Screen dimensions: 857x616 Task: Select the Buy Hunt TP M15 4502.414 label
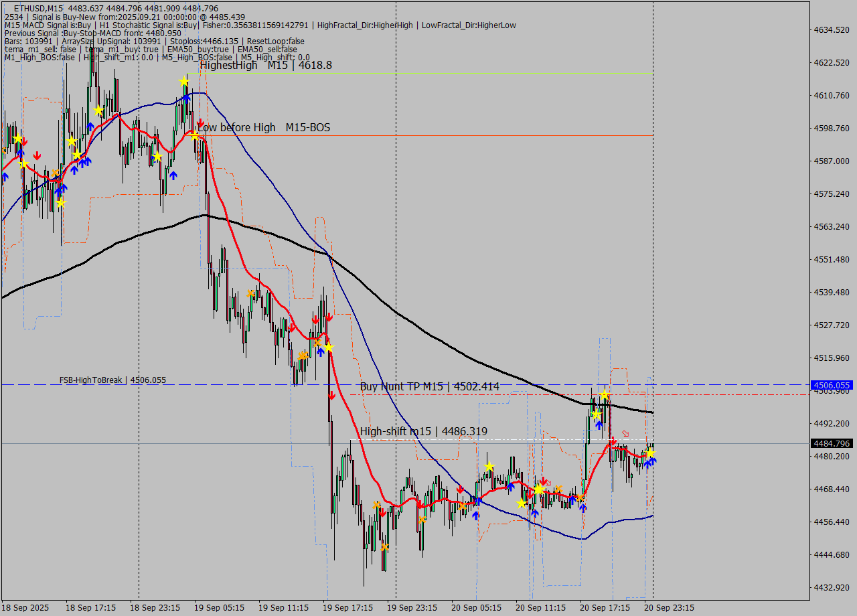(x=429, y=386)
